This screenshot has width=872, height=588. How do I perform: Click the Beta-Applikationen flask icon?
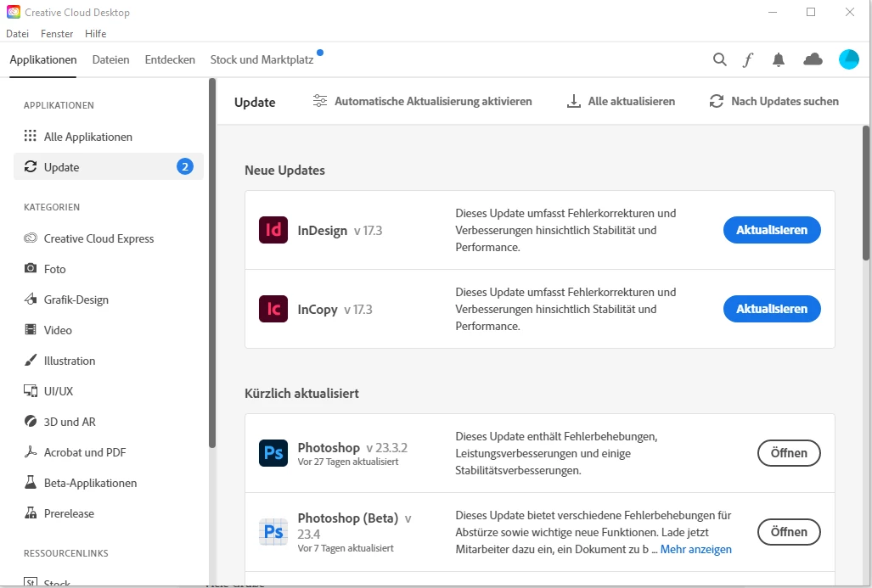pyautogui.click(x=31, y=483)
